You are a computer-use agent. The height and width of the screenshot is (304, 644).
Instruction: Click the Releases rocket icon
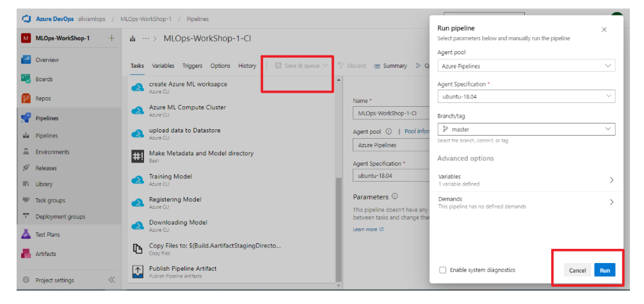click(x=26, y=168)
